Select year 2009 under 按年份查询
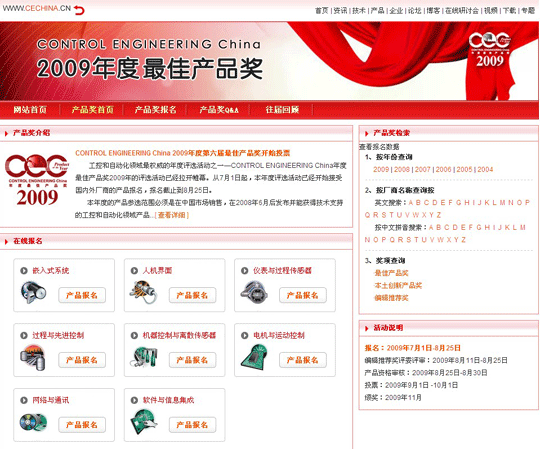The height and width of the screenshot is (449, 540). tap(381, 169)
